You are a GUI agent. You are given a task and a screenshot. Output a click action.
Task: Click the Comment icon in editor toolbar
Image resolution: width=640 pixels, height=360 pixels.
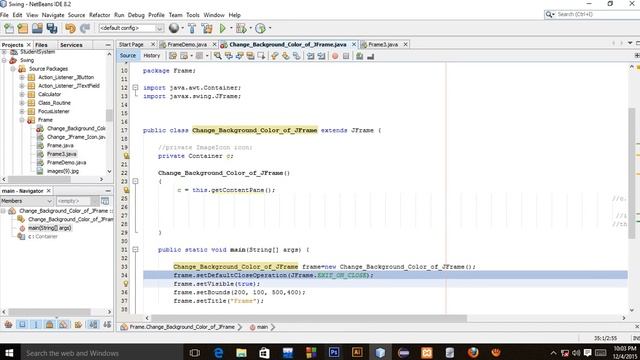[x=360, y=56]
